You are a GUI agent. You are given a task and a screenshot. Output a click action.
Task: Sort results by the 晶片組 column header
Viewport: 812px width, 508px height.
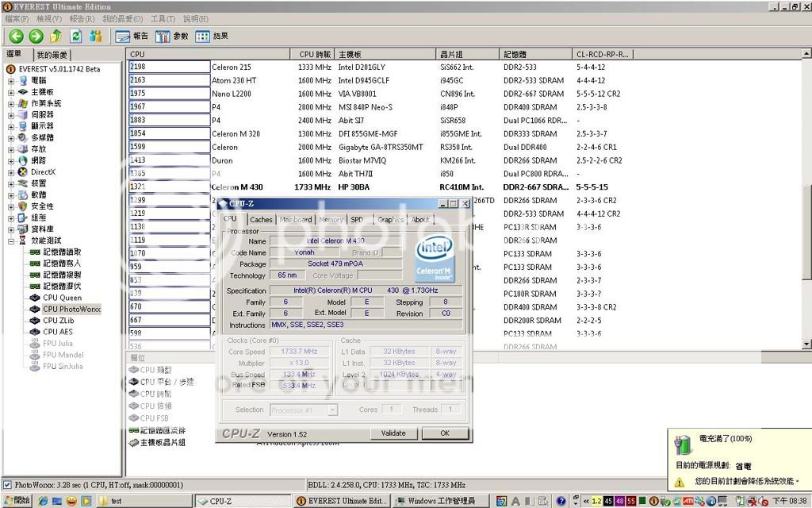(469, 55)
